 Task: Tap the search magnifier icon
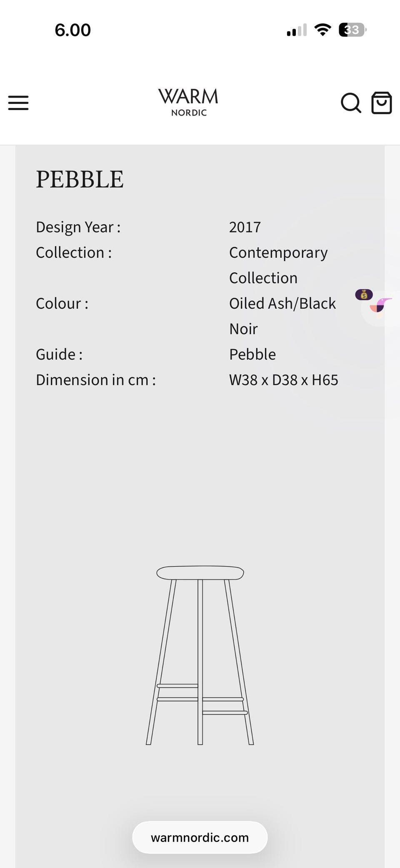351,103
